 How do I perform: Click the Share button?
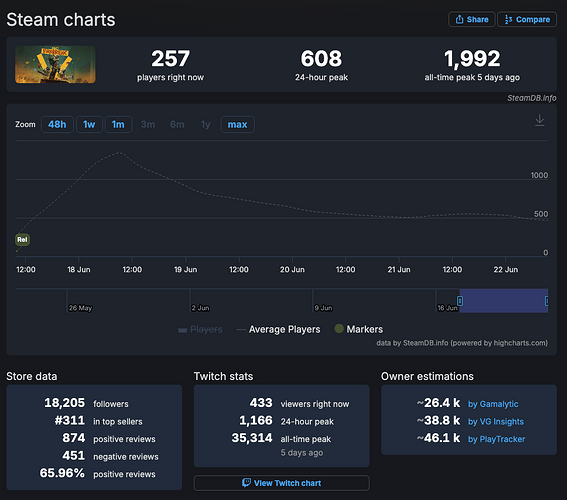coord(472,20)
